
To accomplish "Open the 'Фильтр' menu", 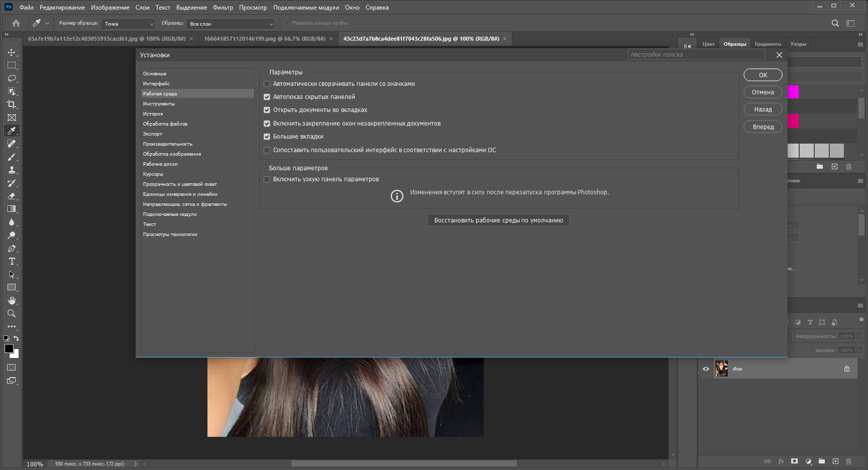I will click(x=223, y=8).
